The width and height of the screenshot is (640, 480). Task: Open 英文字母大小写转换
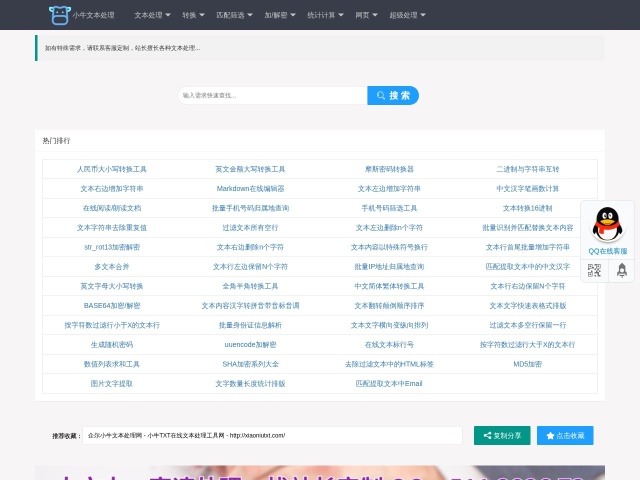click(112, 286)
